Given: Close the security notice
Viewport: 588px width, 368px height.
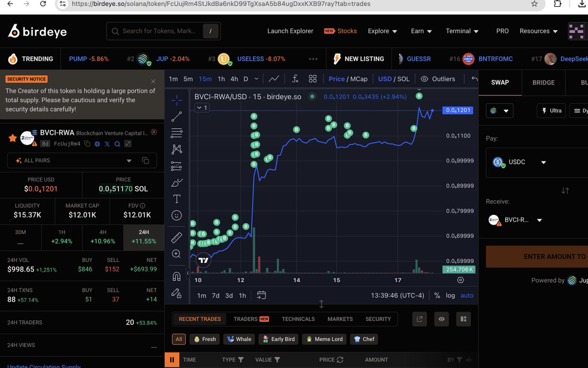Looking at the screenshot, I should [x=153, y=81].
